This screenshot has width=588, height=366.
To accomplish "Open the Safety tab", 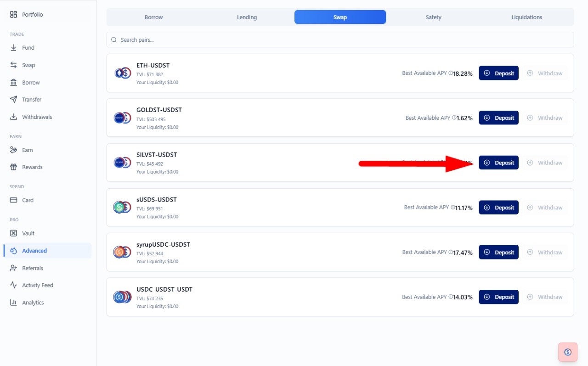I will (433, 17).
